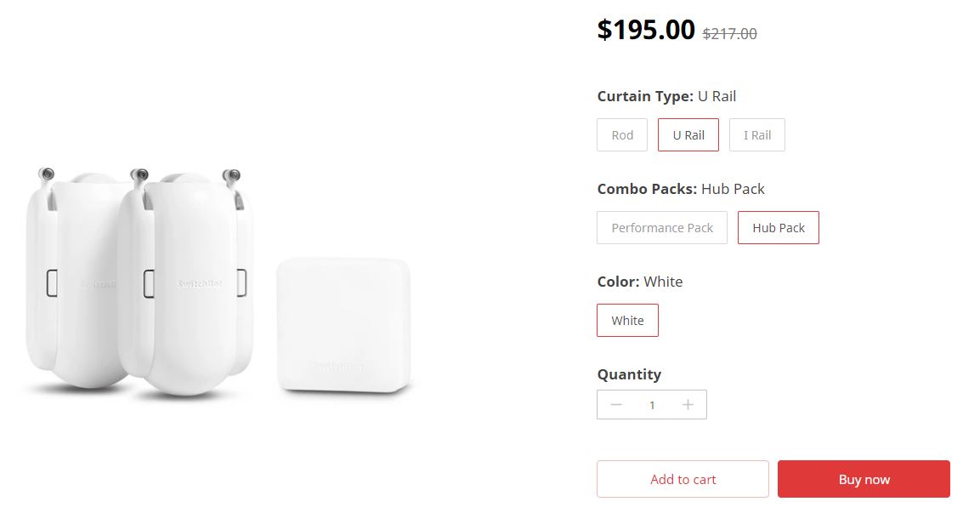Image resolution: width=980 pixels, height=513 pixels.
Task: Pick the I Rail curtain type
Action: pos(757,135)
